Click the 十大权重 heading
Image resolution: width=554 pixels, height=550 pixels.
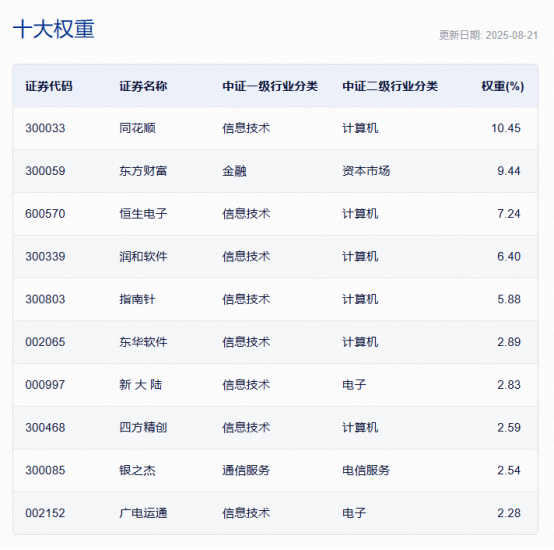[54, 29]
